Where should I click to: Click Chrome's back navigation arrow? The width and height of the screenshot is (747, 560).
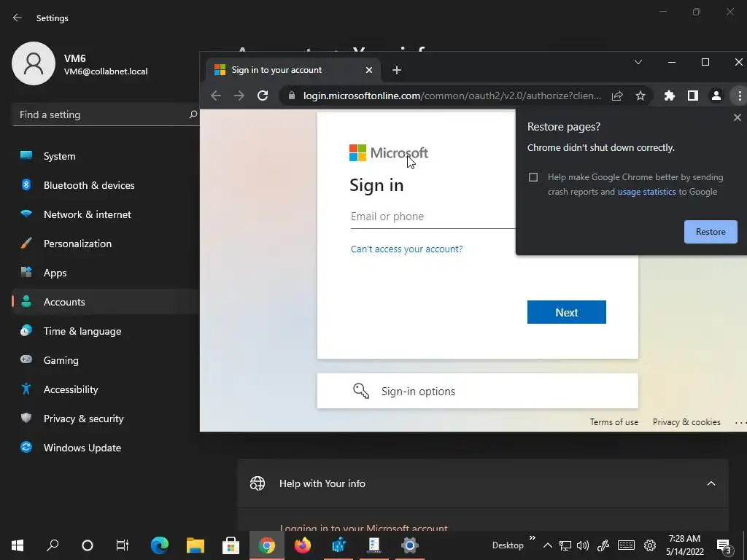[216, 96]
